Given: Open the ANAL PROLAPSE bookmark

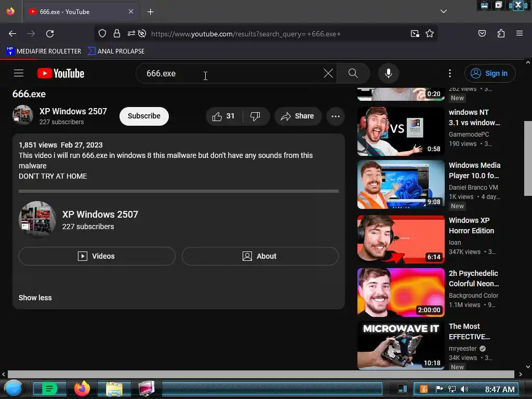Looking at the screenshot, I should [x=116, y=51].
